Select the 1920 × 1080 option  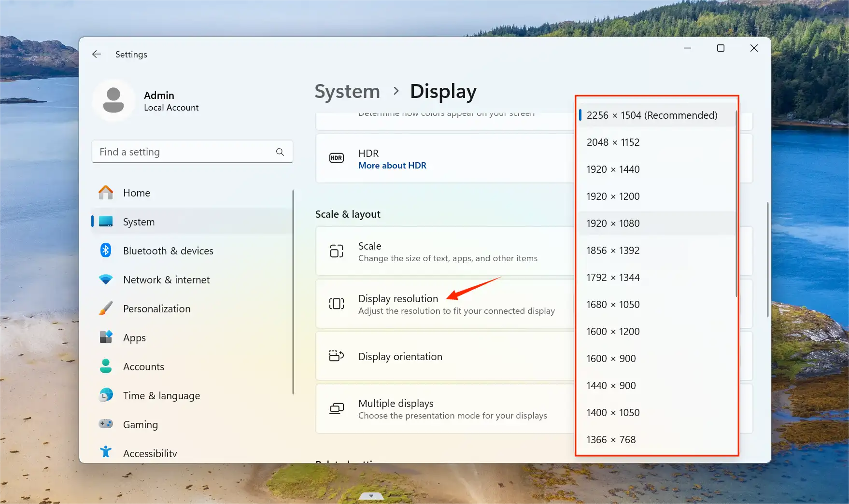656,223
